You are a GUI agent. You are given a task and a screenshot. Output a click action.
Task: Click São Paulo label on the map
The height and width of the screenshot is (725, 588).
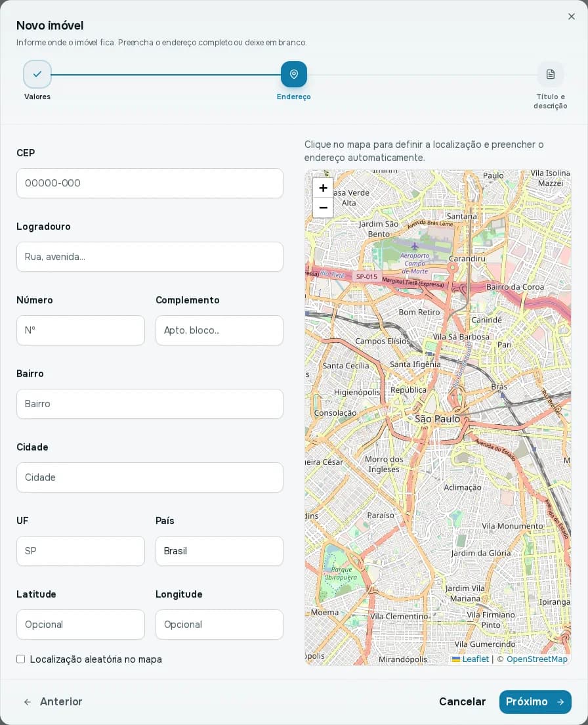(x=438, y=419)
